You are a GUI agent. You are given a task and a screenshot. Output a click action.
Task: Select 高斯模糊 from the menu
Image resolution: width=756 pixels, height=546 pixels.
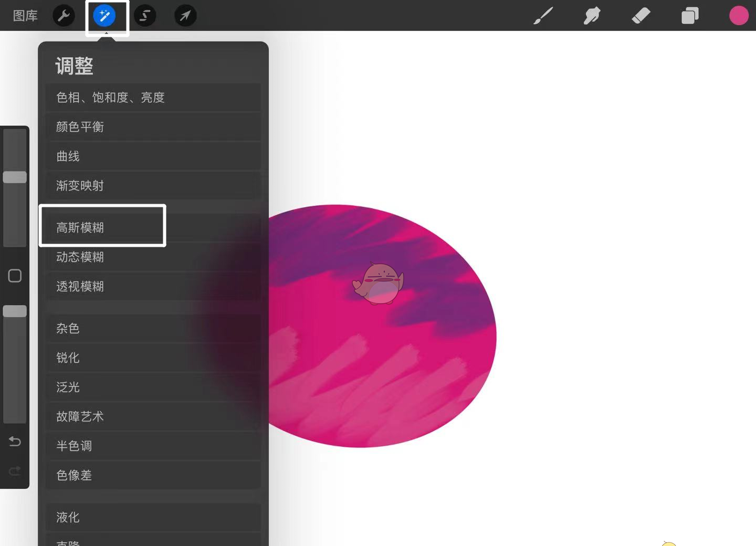coord(153,227)
